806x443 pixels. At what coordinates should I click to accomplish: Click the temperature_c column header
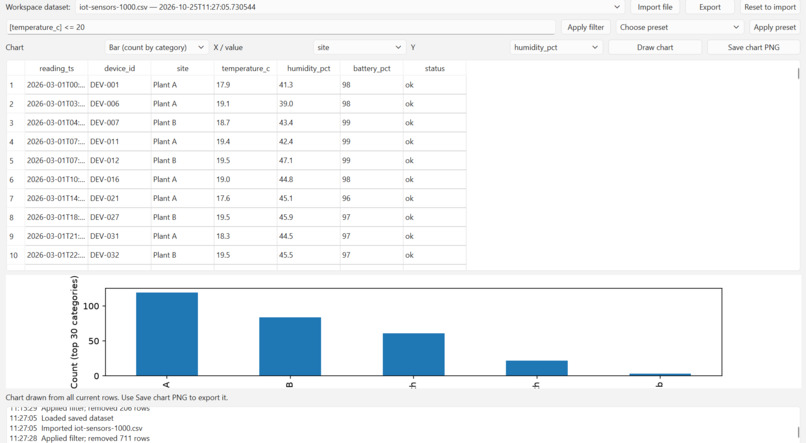[245, 68]
